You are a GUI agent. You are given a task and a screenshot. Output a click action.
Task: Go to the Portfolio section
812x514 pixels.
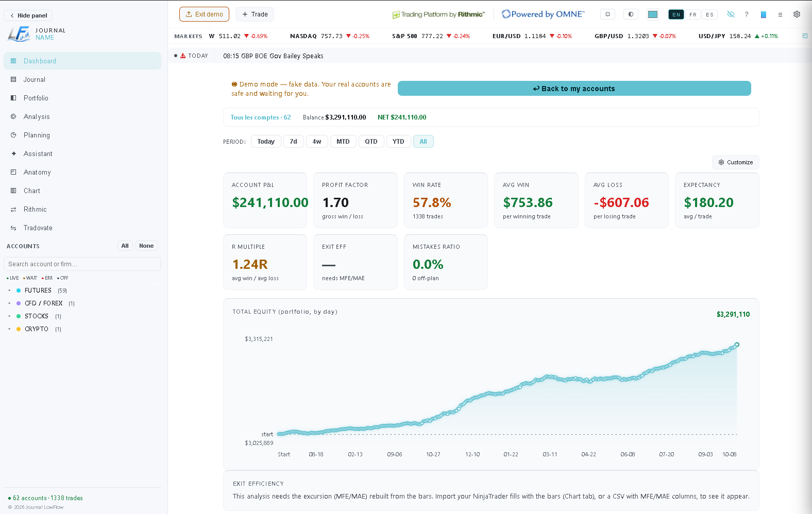(x=82, y=98)
